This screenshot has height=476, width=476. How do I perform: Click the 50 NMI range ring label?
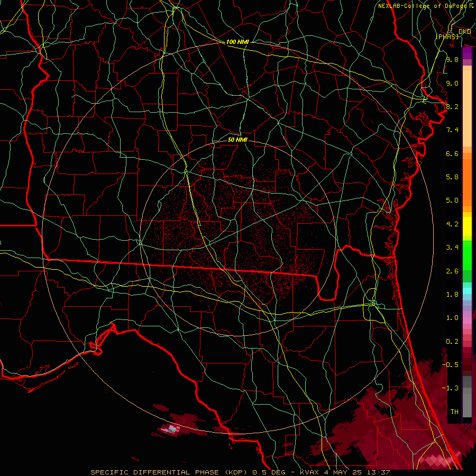click(237, 140)
